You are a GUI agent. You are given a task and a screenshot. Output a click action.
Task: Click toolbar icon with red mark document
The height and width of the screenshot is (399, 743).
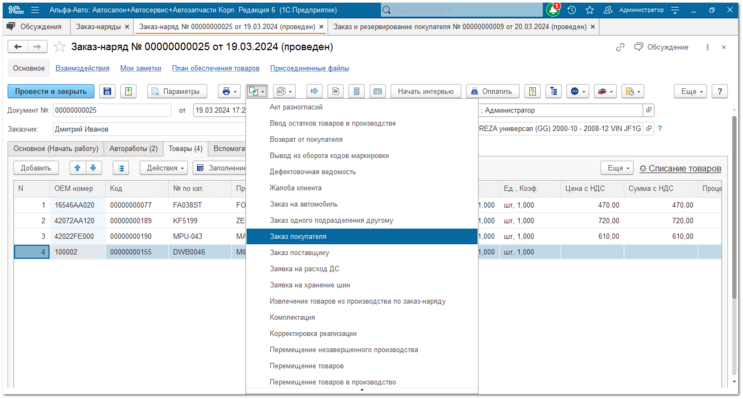coord(335,91)
